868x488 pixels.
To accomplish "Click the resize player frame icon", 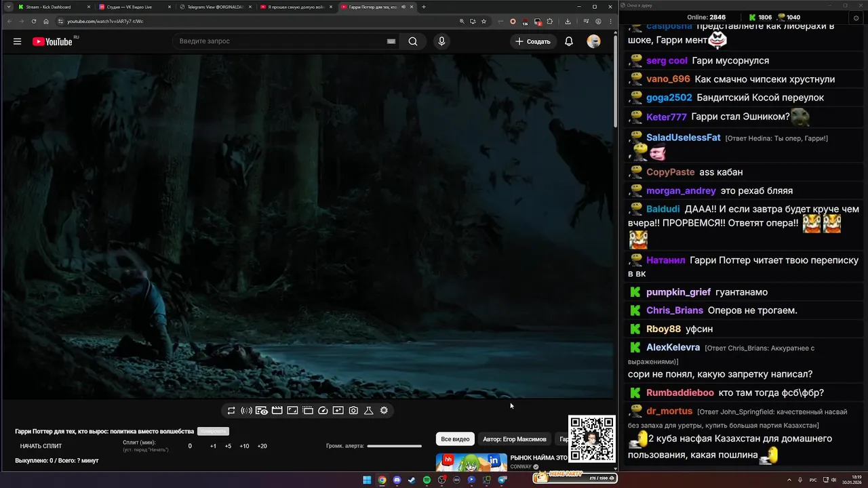I will click(292, 411).
